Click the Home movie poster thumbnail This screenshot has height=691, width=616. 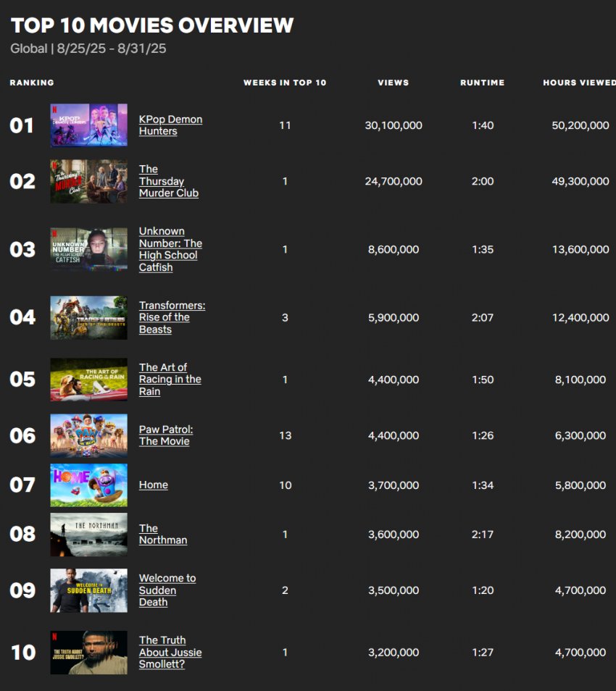pyautogui.click(x=88, y=485)
